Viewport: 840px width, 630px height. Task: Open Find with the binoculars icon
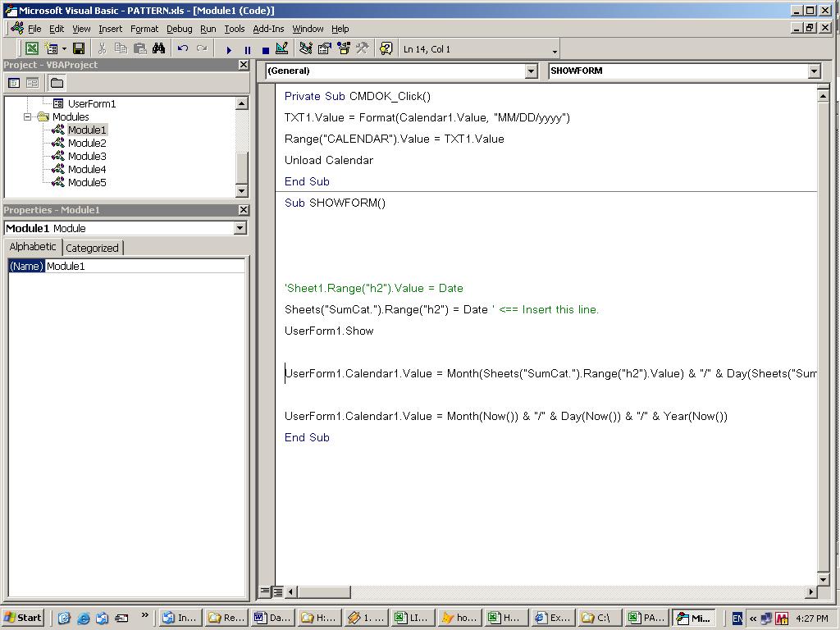158,49
